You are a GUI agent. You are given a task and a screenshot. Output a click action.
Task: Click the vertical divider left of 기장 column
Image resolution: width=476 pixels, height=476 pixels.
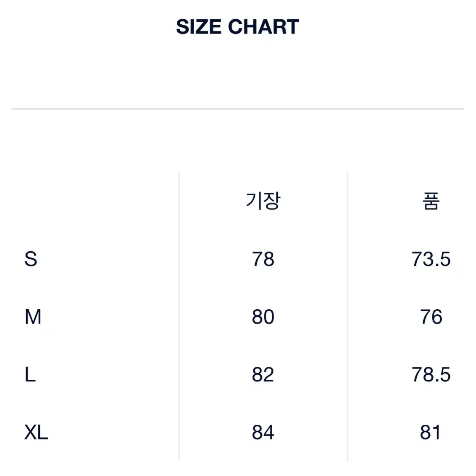(x=179, y=316)
